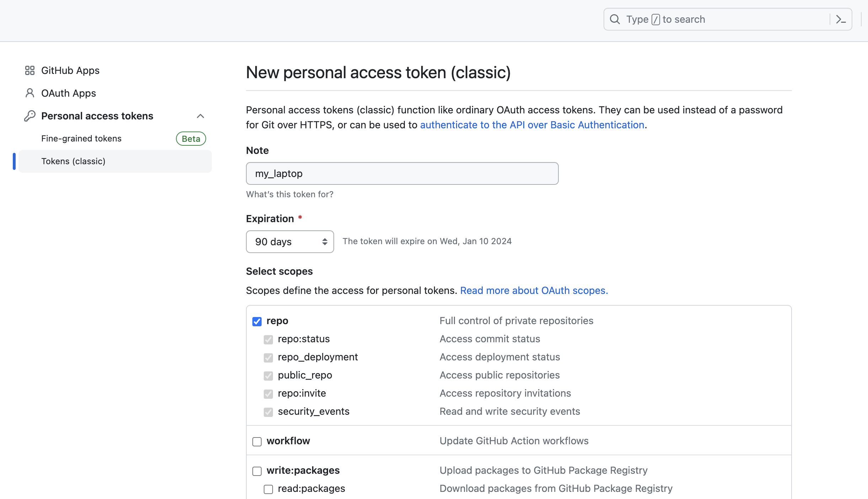Screen dimensions: 868x499
Task: Open GitHub Apps settings page
Action: pyautogui.click(x=70, y=70)
